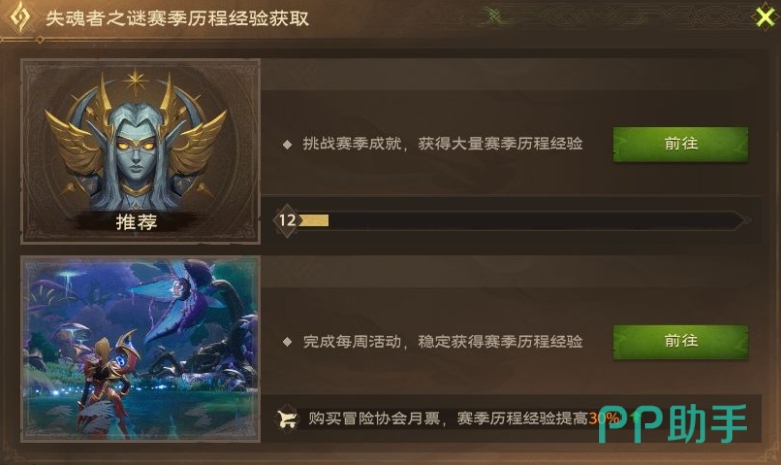Open the 购买冒险协会月票 monthly ticket link
Image resolution: width=781 pixels, height=465 pixels.
pos(374,418)
